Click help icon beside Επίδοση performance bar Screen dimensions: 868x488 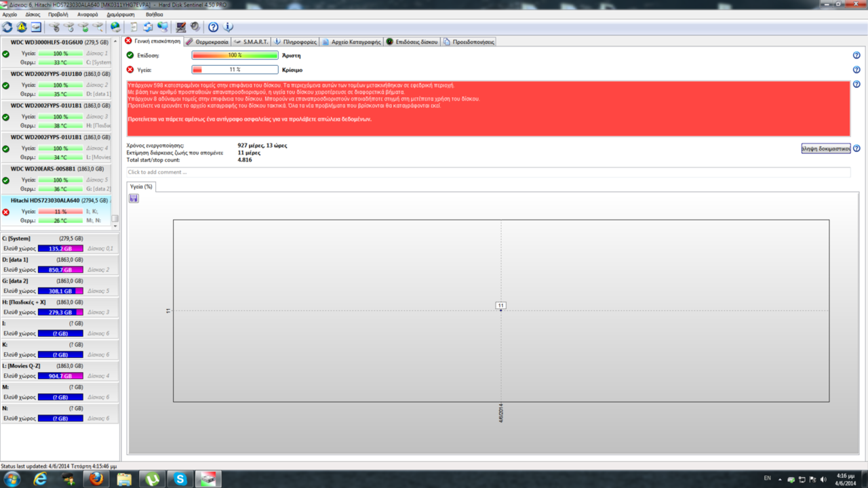pos(856,56)
